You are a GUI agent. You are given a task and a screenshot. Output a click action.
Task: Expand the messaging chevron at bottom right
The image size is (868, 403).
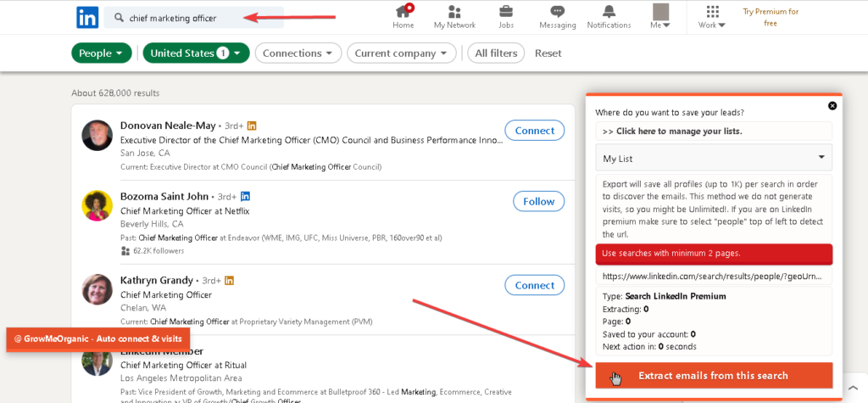(x=853, y=388)
